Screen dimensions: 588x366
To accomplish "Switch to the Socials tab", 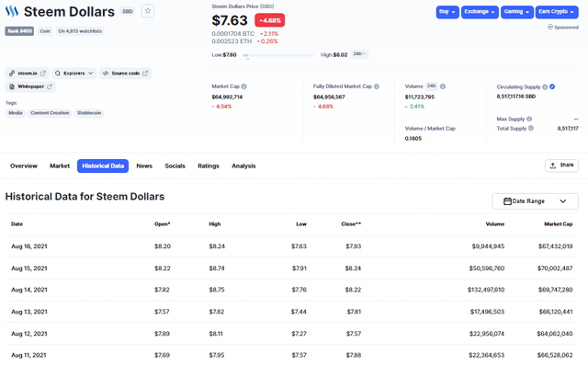I will coord(175,166).
